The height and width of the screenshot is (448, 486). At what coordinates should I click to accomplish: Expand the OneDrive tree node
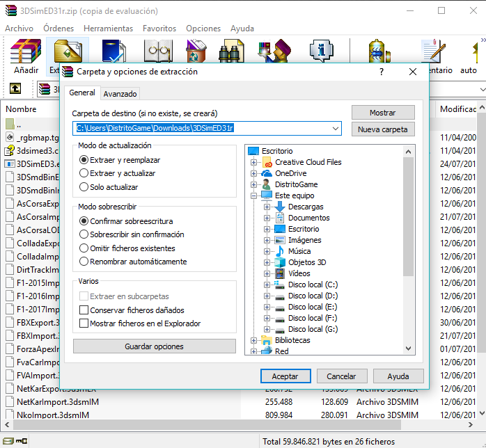253,173
